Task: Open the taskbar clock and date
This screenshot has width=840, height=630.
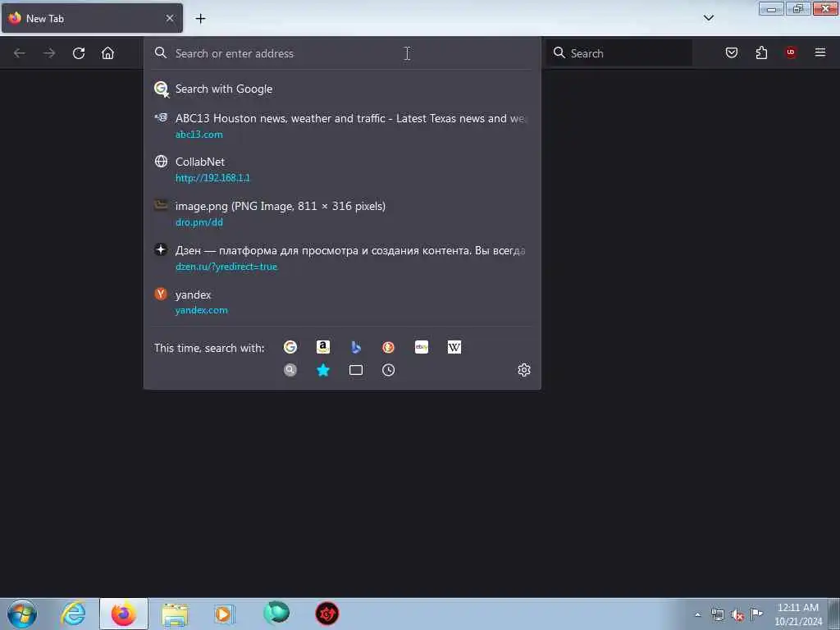Action: [798, 614]
